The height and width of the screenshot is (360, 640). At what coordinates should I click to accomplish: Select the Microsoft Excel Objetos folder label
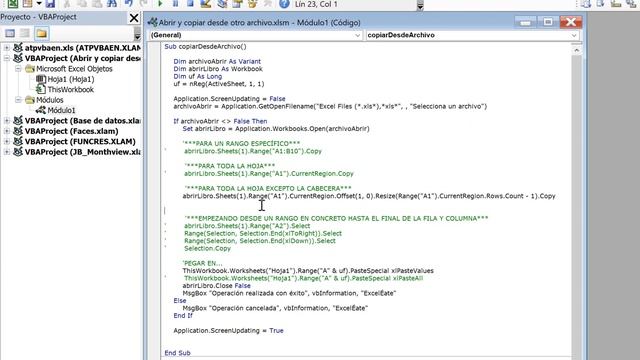(x=74, y=69)
